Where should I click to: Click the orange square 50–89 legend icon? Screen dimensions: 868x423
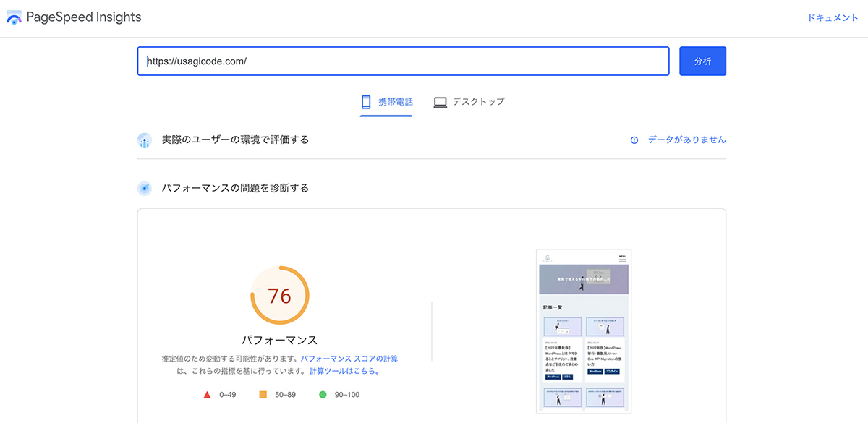(264, 395)
